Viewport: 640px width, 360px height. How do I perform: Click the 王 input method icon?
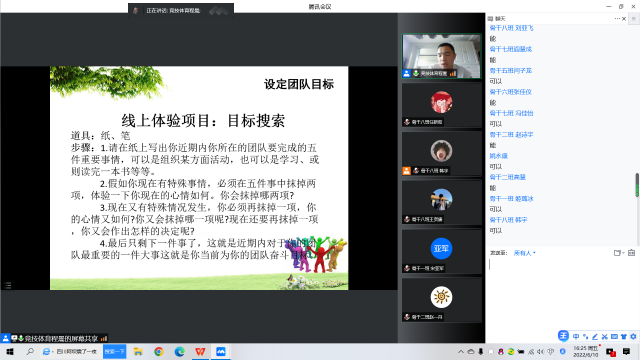click(x=563, y=336)
